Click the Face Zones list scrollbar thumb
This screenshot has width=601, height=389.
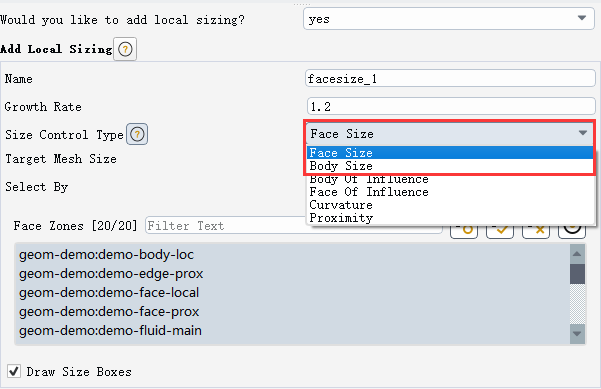[577, 274]
